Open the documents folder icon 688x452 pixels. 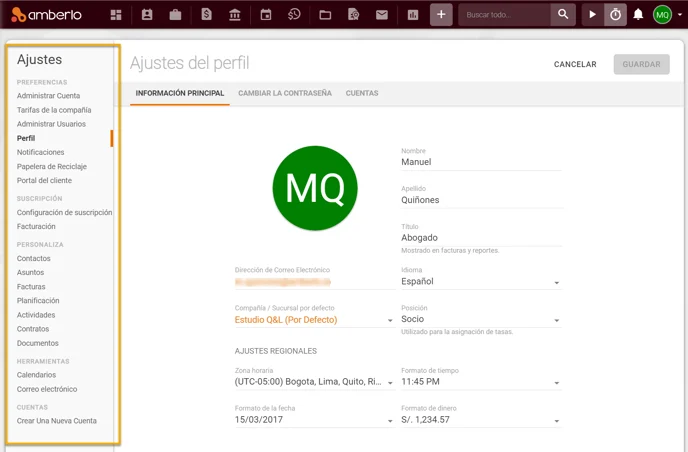coord(325,15)
